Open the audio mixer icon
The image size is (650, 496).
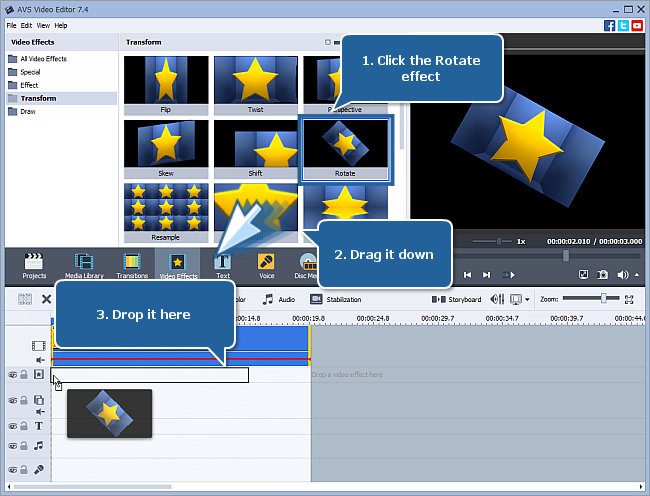[x=497, y=299]
